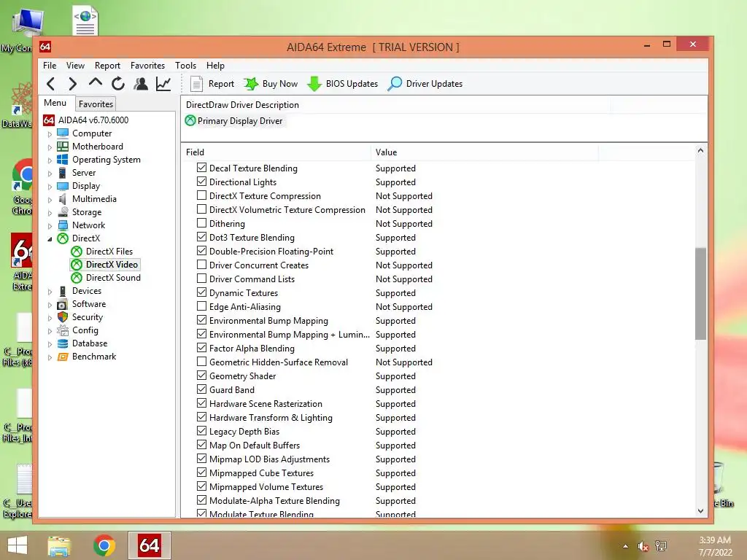
Task: Select the Computer tree icon
Action: point(63,133)
